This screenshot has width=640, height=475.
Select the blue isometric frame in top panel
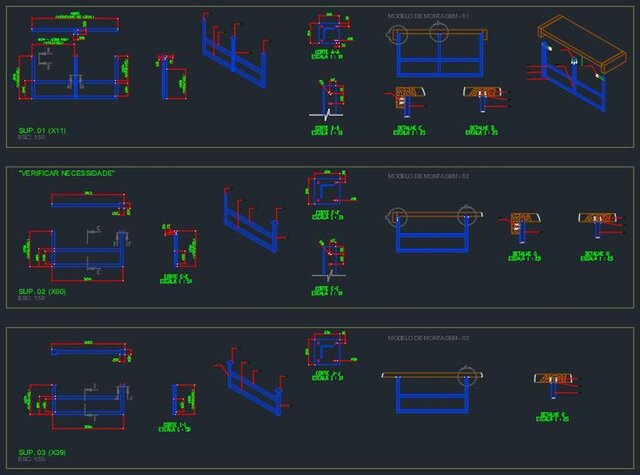(x=235, y=52)
